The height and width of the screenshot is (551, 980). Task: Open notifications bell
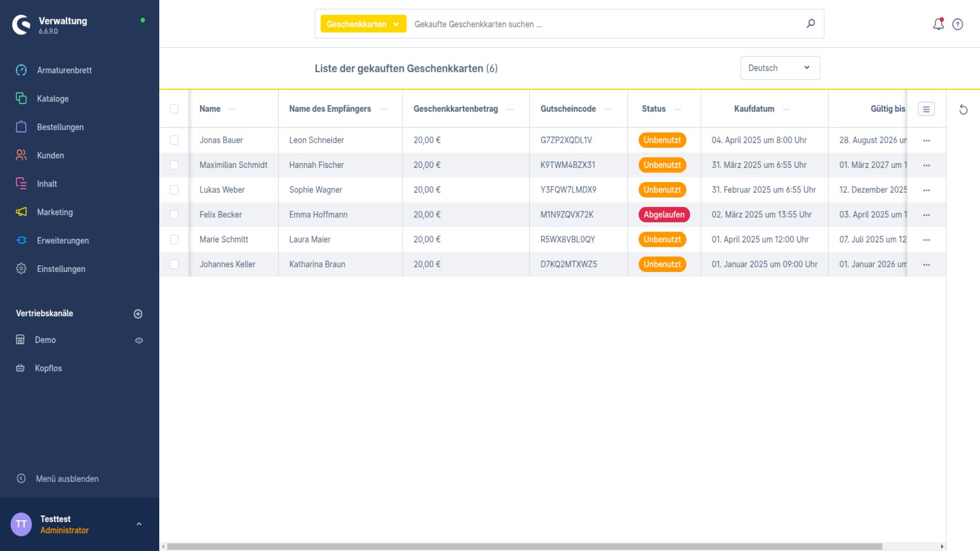tap(938, 24)
